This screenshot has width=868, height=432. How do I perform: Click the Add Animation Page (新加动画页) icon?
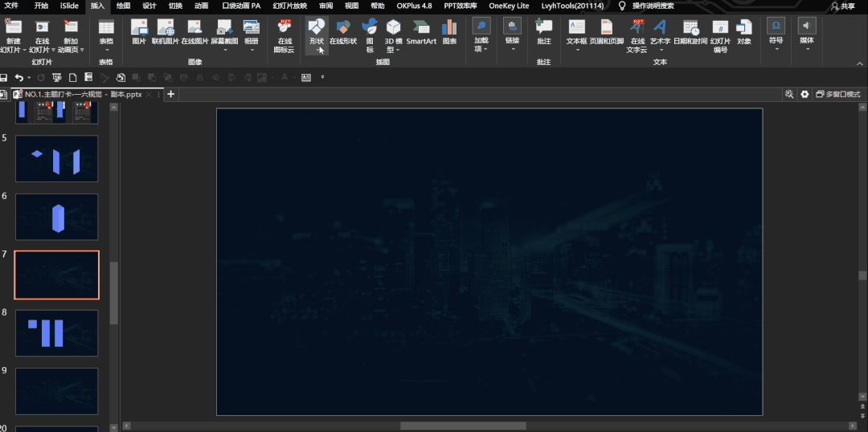pos(71,26)
